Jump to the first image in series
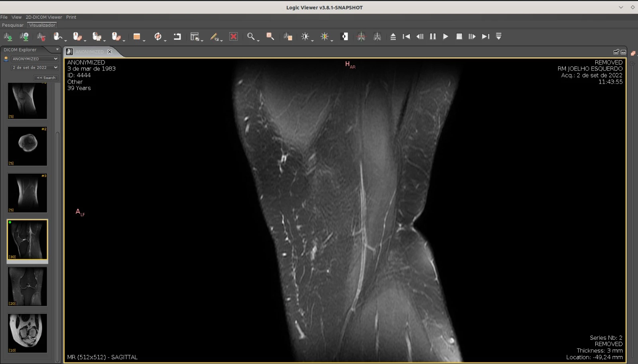This screenshot has height=364, width=638. (x=406, y=37)
